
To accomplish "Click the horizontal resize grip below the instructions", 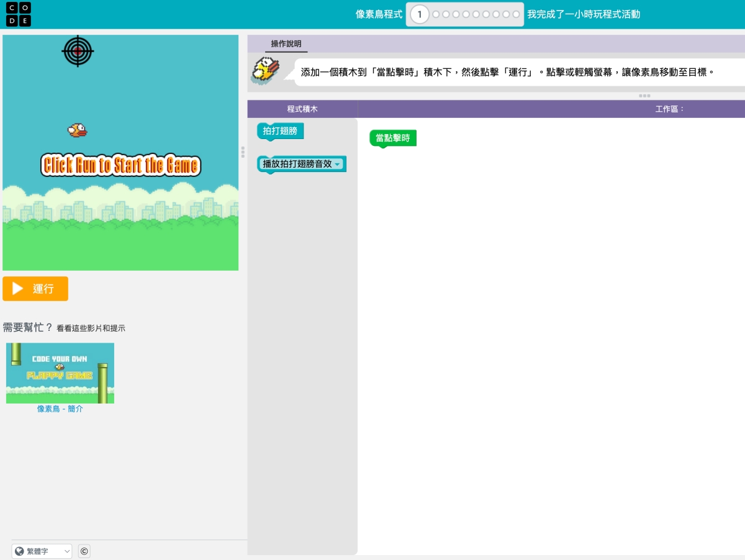I will (x=644, y=96).
